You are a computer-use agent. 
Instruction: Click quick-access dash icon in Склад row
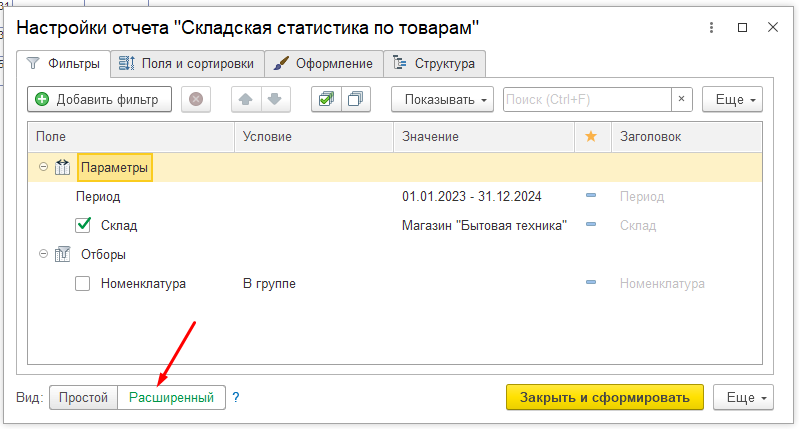click(591, 225)
